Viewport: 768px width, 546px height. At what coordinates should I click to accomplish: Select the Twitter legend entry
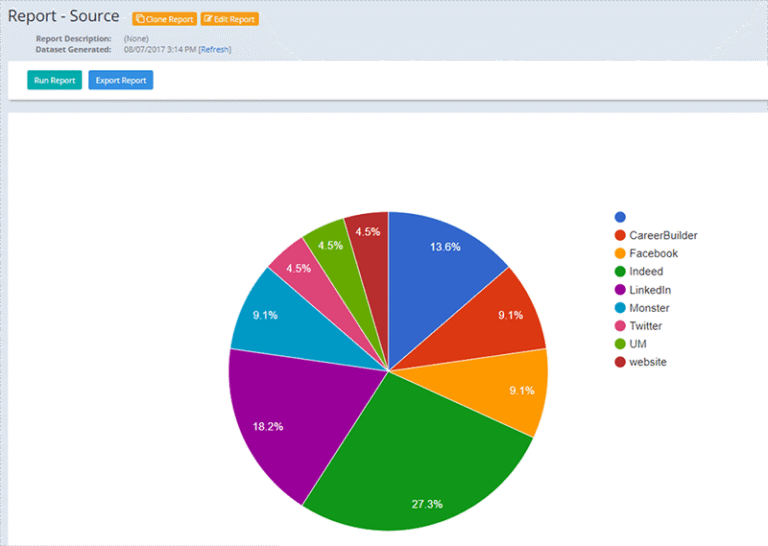click(x=638, y=326)
